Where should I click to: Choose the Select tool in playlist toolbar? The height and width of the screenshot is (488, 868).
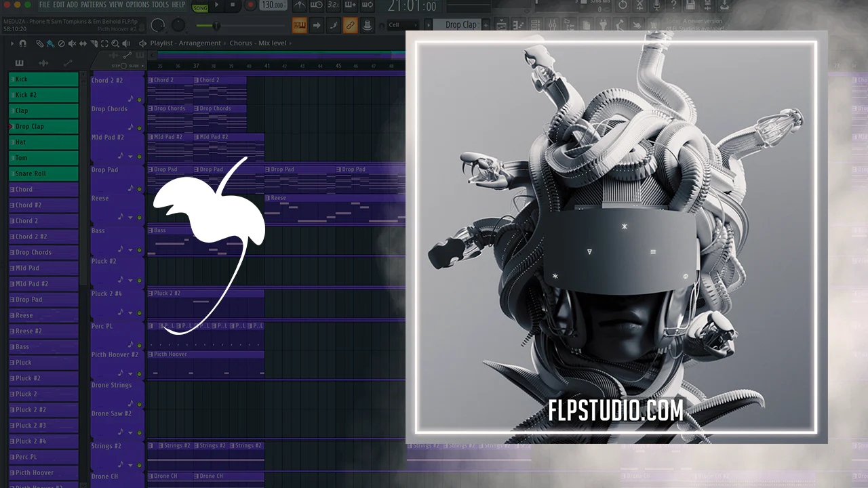point(104,43)
